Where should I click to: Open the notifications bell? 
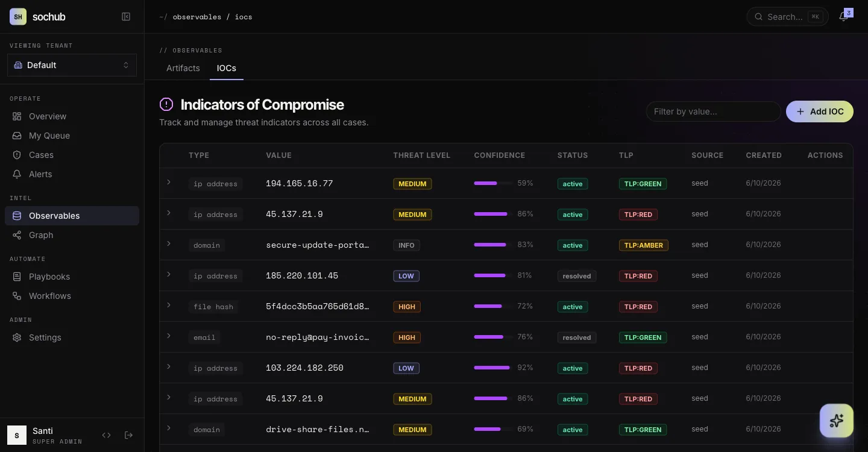(843, 17)
